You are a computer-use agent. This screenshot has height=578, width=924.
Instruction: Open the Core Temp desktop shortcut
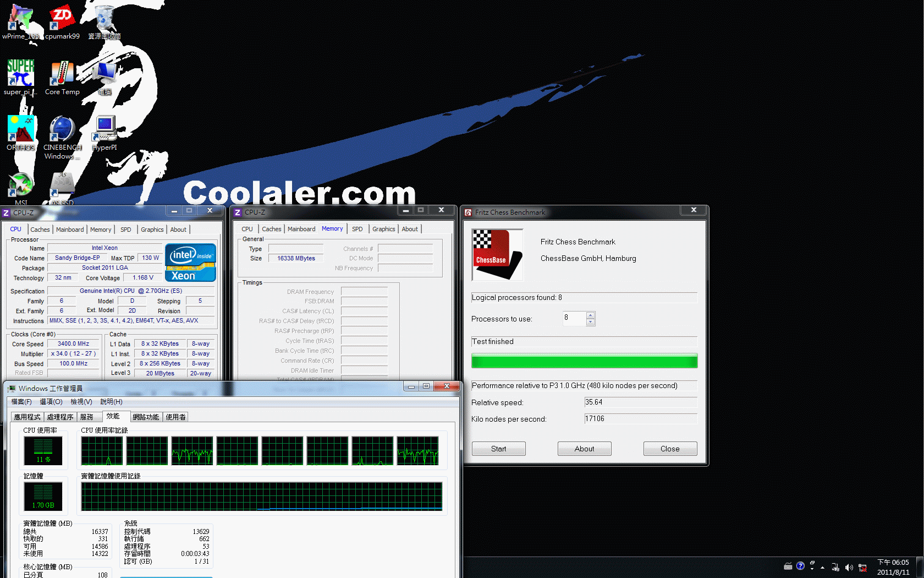[x=62, y=77]
